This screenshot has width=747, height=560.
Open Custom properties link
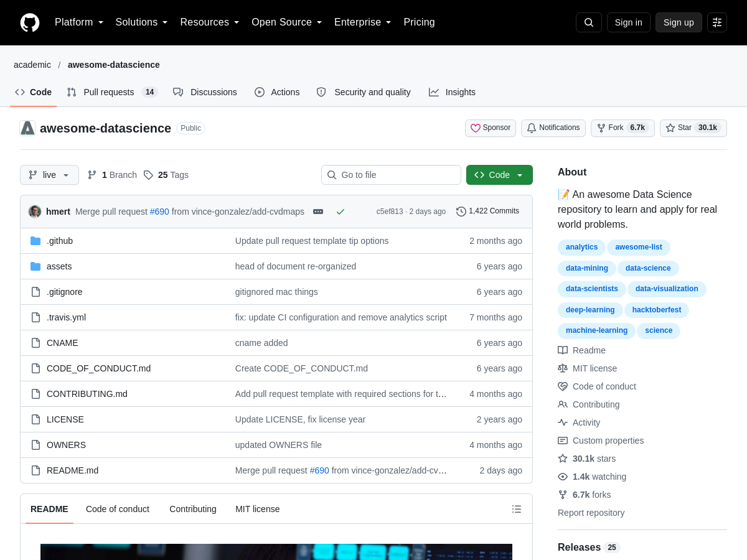601,441
